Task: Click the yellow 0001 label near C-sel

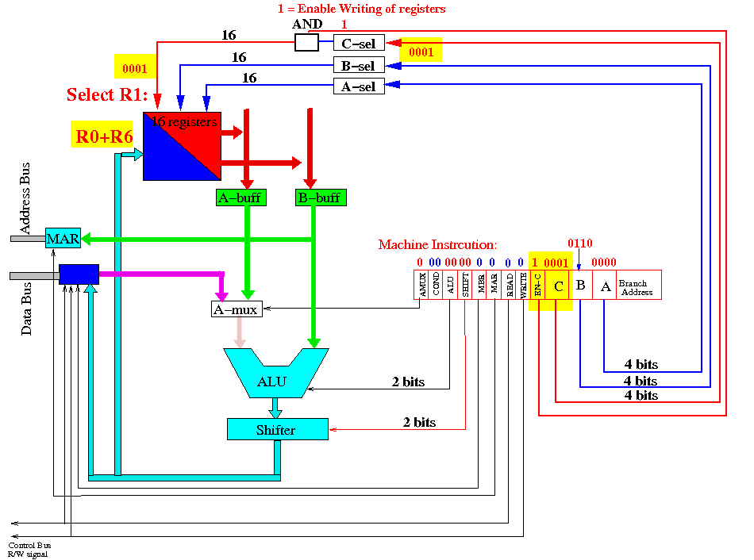Action: (x=421, y=49)
